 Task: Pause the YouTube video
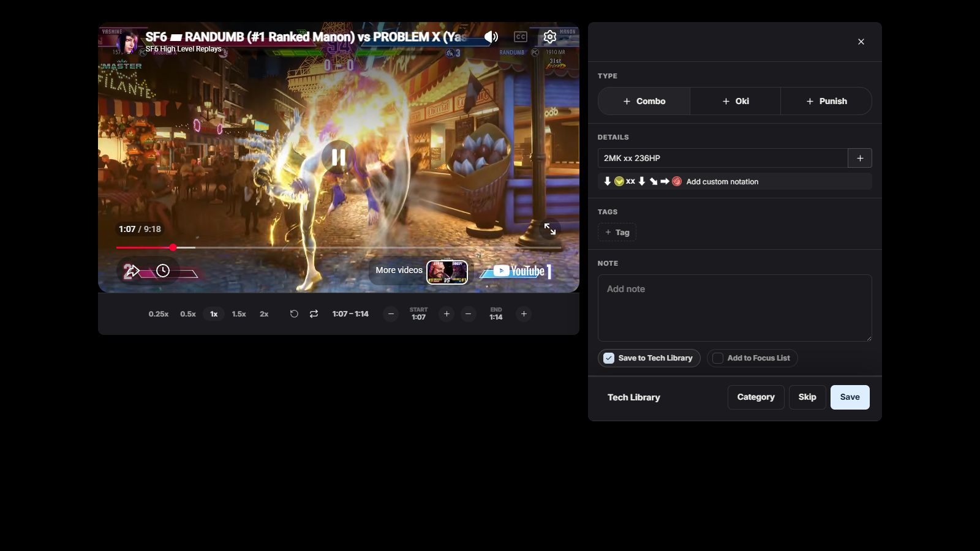coord(338,158)
